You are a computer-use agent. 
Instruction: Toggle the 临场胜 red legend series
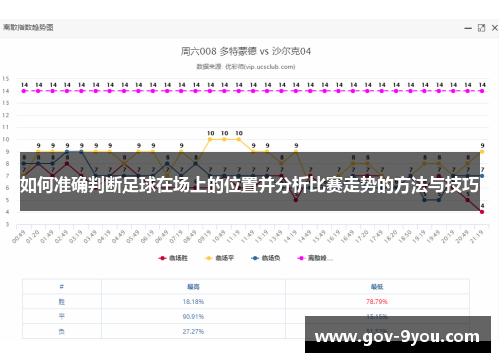(173, 258)
